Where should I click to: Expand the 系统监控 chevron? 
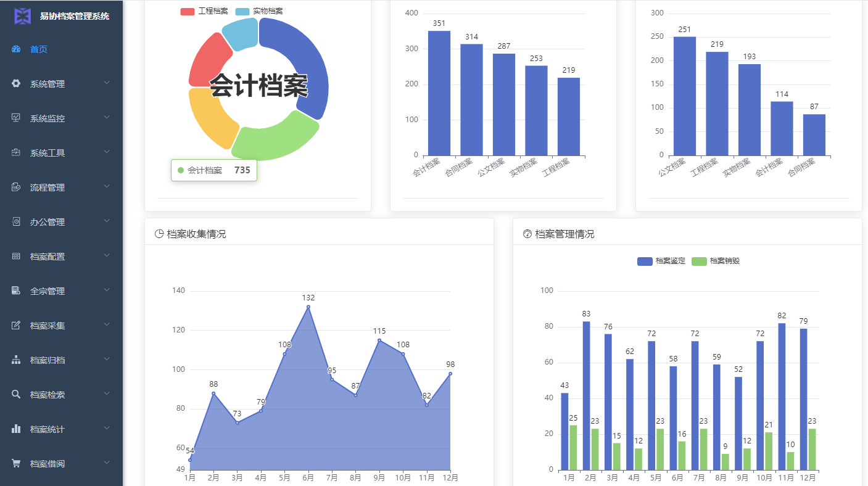click(107, 117)
